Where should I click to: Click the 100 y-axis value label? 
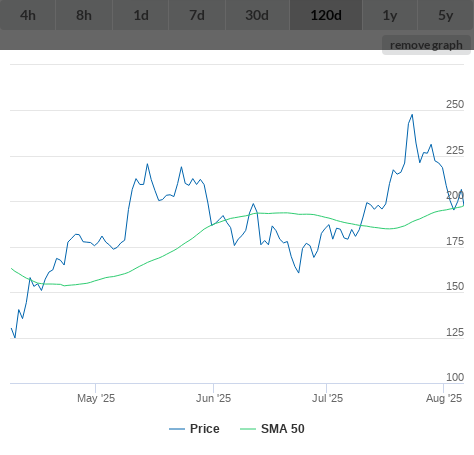click(x=455, y=377)
